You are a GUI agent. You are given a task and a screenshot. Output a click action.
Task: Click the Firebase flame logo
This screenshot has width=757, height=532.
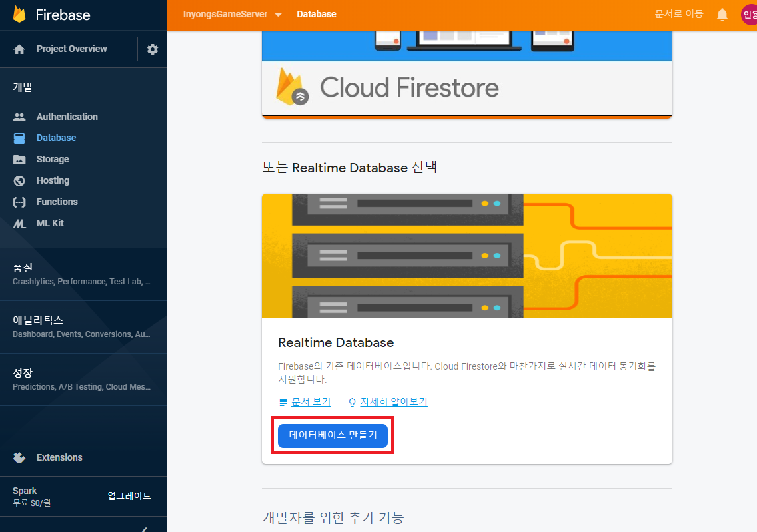click(x=19, y=15)
